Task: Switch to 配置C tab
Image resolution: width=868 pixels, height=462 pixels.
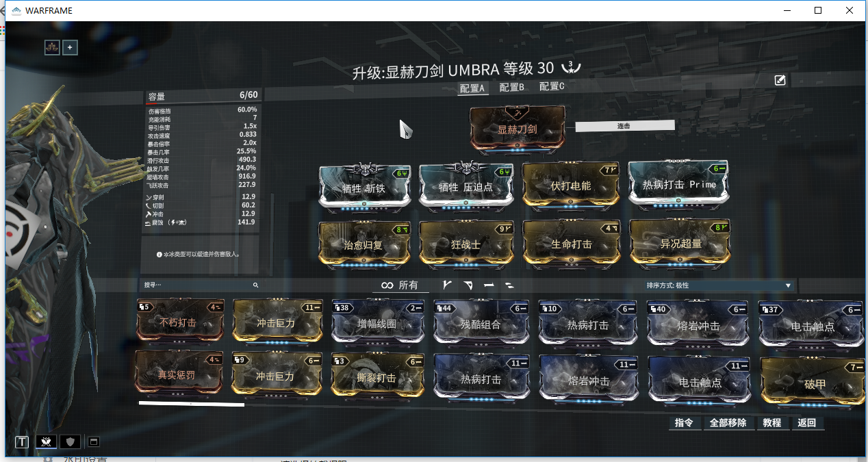Action: (552, 86)
